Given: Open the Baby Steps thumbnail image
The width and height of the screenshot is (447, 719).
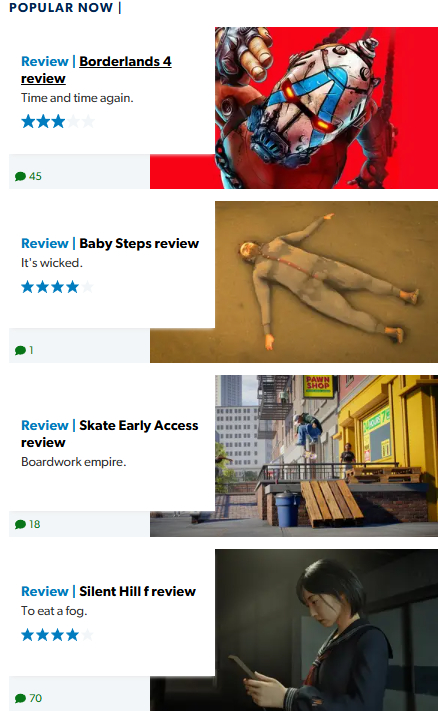Looking at the screenshot, I should [326, 282].
